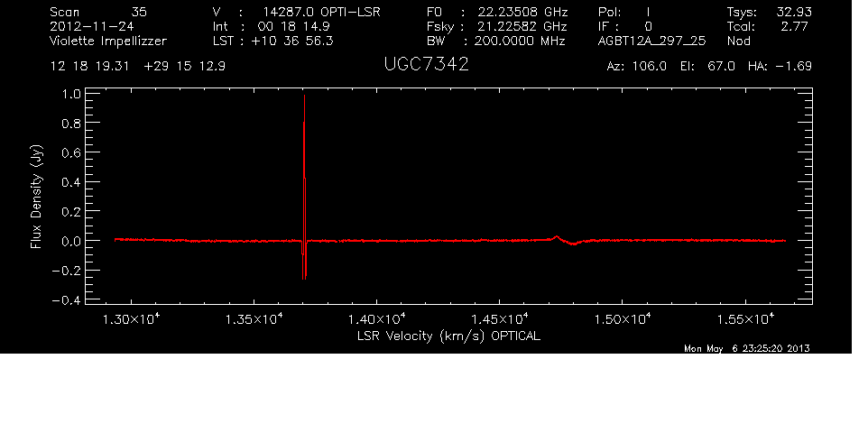Click the tall red spectral spike peak
868x442 pixels.
click(304, 97)
